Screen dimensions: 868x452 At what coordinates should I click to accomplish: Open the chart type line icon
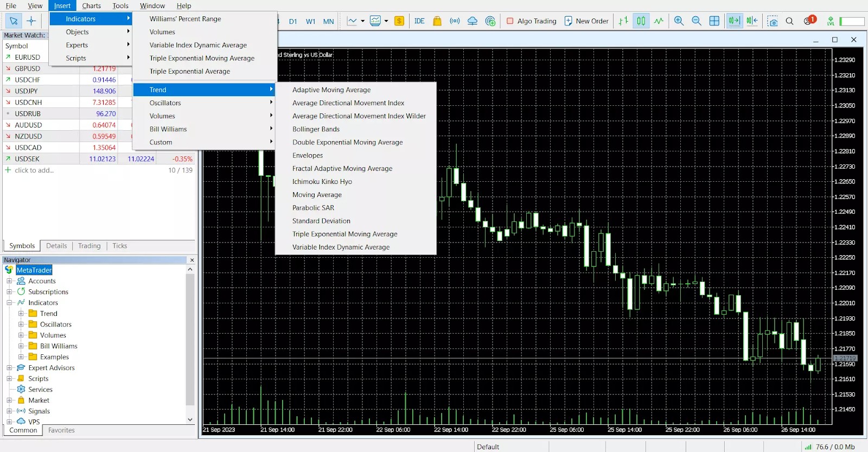pos(352,21)
